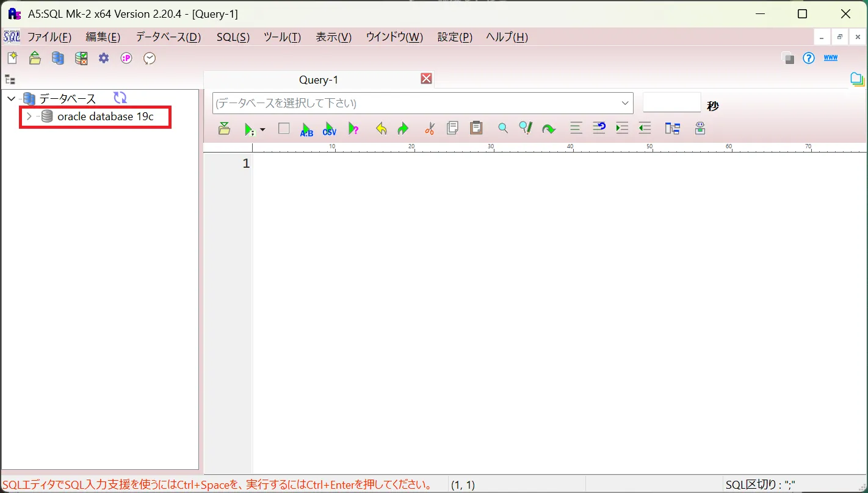This screenshot has width=868, height=493.
Task: Stop execution with the square stop button
Action: point(284,128)
